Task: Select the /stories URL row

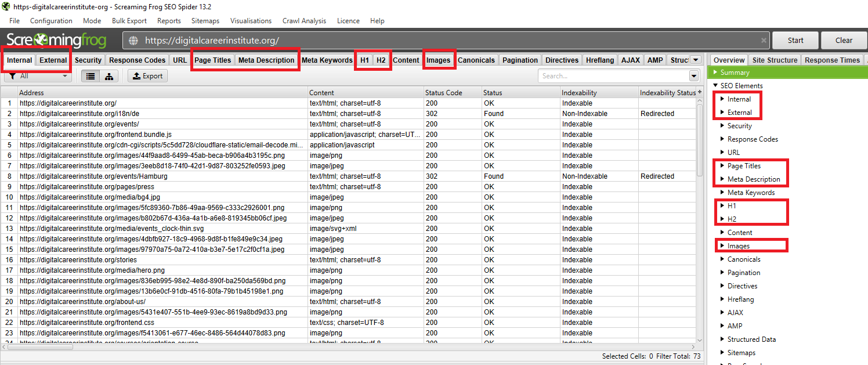Action: click(348, 260)
